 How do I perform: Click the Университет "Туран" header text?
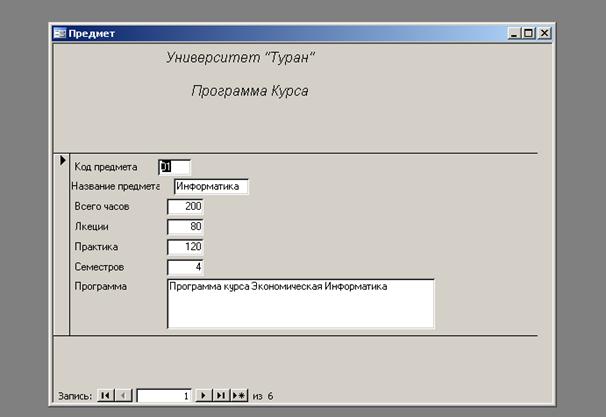point(240,58)
